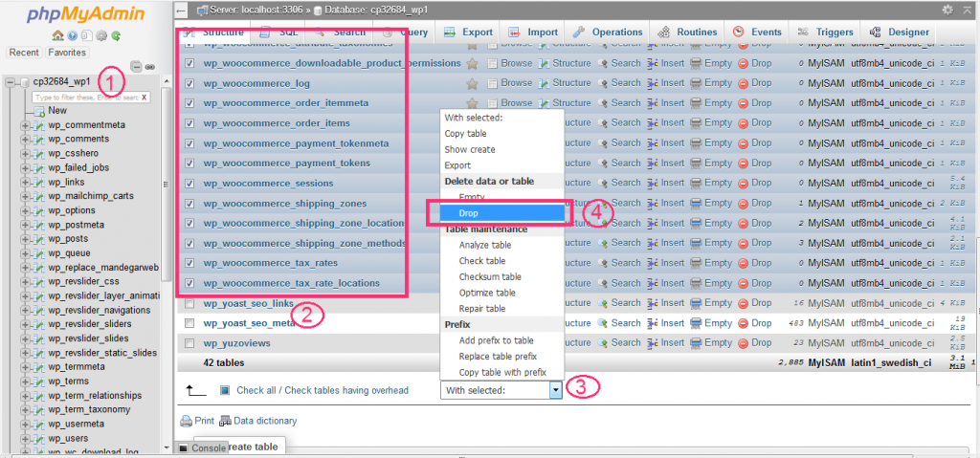Reload navigation panel with green arrow icon
The width and height of the screenshot is (980, 458).
click(x=116, y=35)
